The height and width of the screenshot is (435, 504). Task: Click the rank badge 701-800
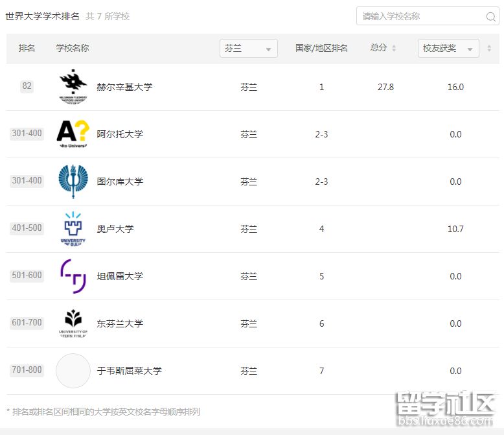27,370
